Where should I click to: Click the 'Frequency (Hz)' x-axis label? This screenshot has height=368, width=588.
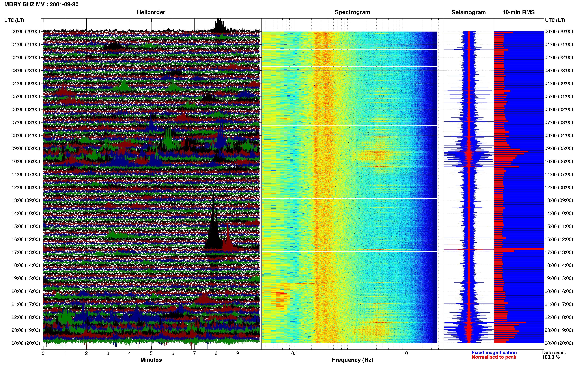[352, 360]
